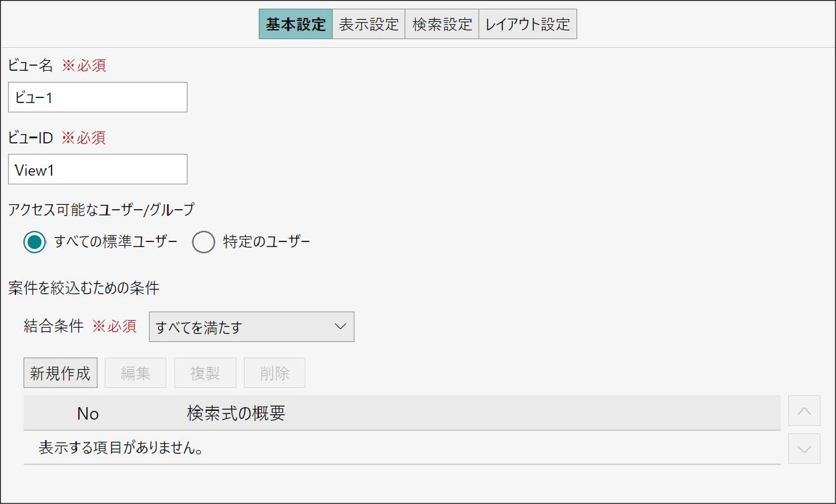Open the レイアウト設定 tab

click(528, 24)
